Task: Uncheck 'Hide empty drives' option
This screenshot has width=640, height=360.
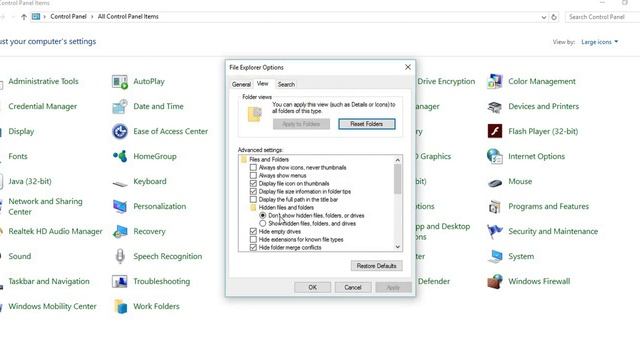Action: (253, 231)
